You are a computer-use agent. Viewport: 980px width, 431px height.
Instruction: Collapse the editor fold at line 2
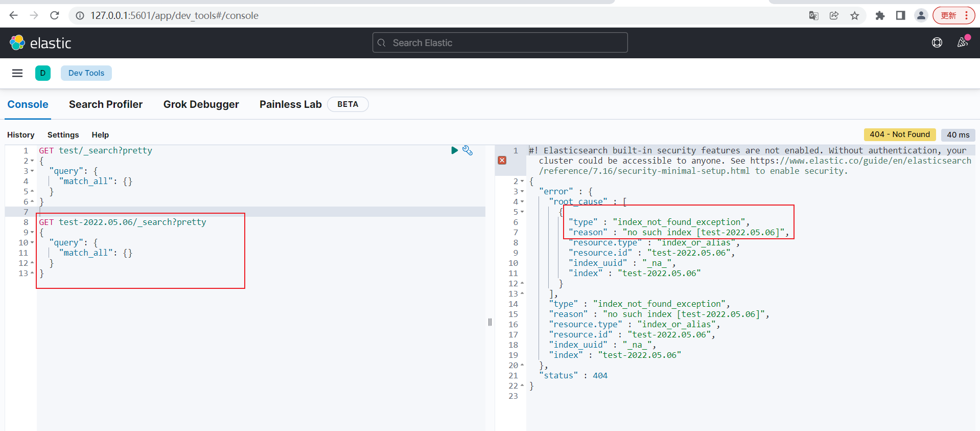tap(32, 161)
